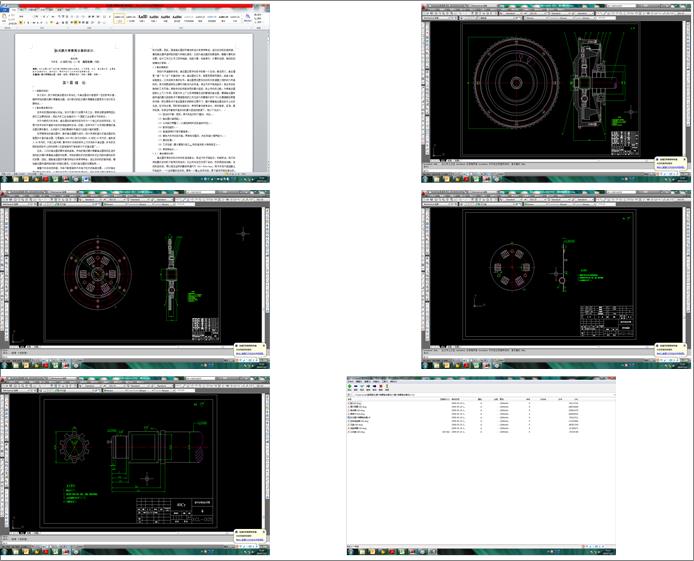Viewport: 694px width, 561px height.
Task: Open the last menu in 7-Zip menu bar
Action: (x=393, y=382)
